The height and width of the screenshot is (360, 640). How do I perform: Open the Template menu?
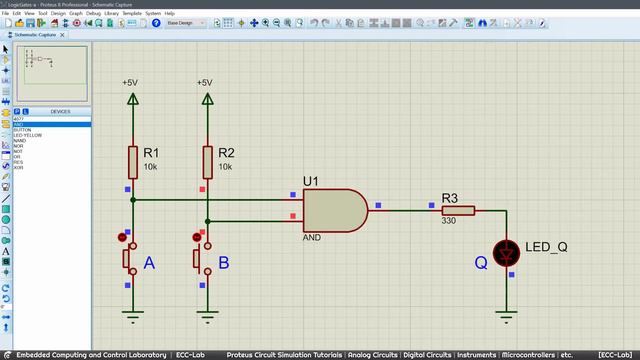click(132, 13)
